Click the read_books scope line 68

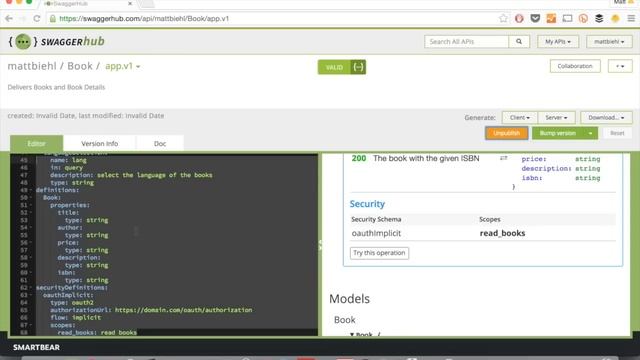pos(97,333)
